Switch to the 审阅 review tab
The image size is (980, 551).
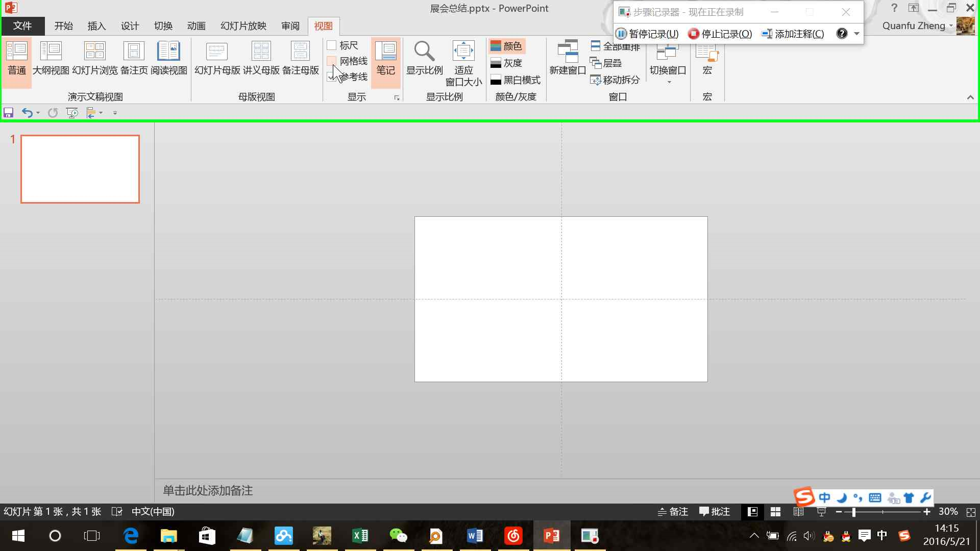pos(290,26)
